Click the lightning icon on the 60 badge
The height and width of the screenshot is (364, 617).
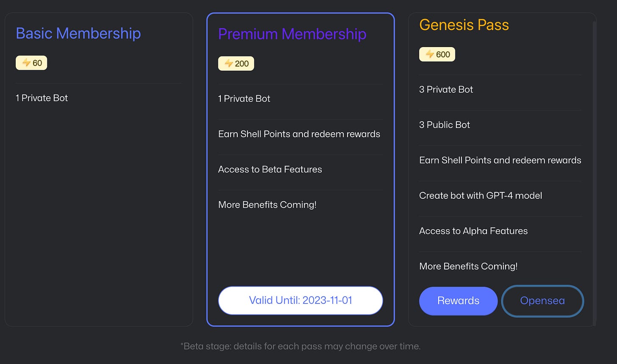click(x=26, y=63)
